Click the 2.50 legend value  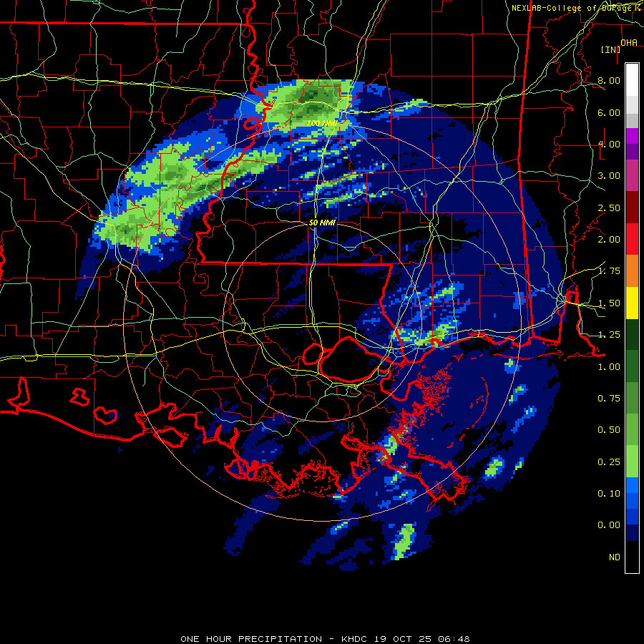click(609, 208)
